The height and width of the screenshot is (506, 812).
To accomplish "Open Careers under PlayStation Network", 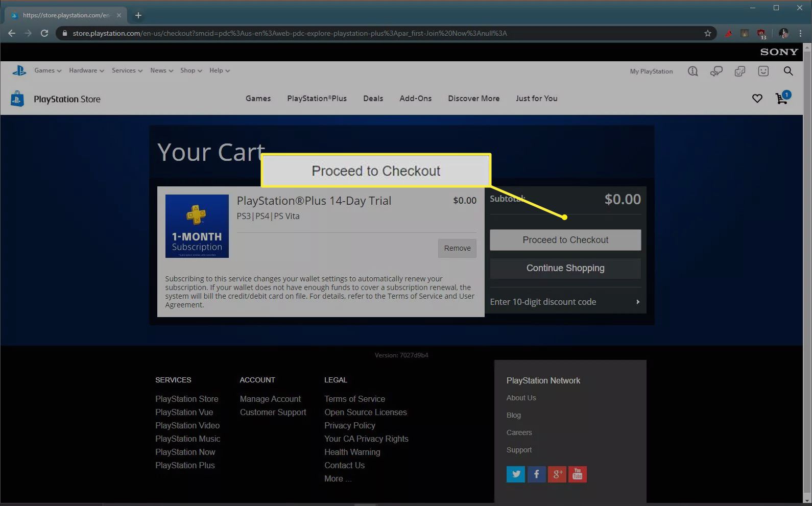I will click(519, 432).
